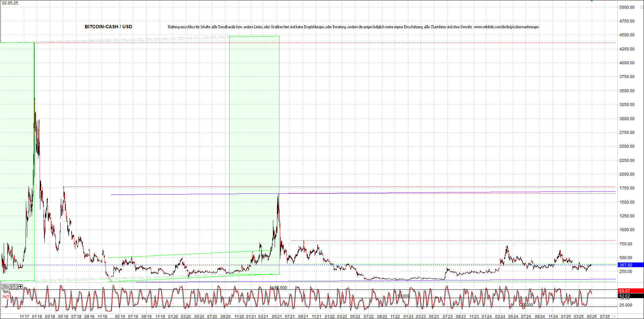644x319 pixels.
Task: Click the chart title BITCOIN-CASH / USD
Action: coord(108,27)
